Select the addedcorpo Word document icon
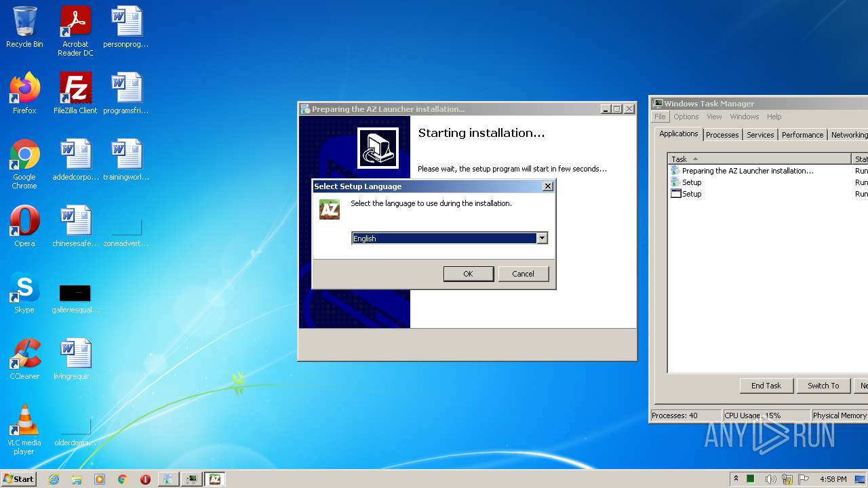Image resolution: width=868 pixels, height=488 pixels. 75,160
